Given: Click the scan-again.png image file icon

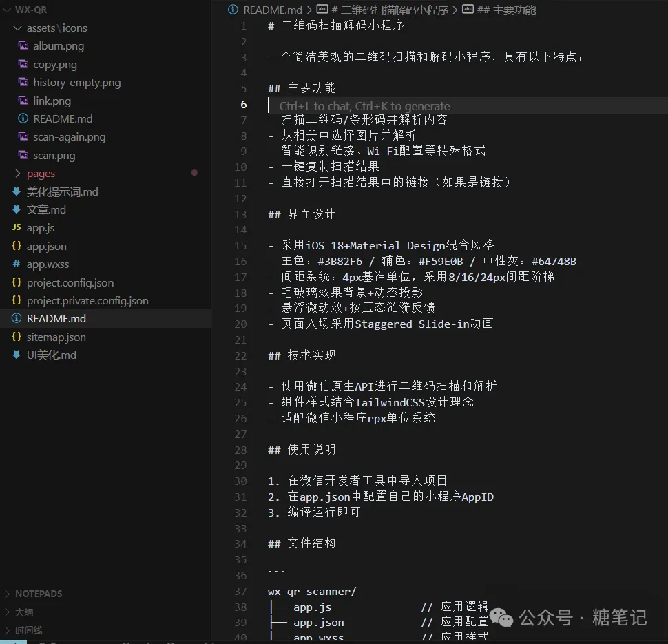Looking at the screenshot, I should 23,137.
